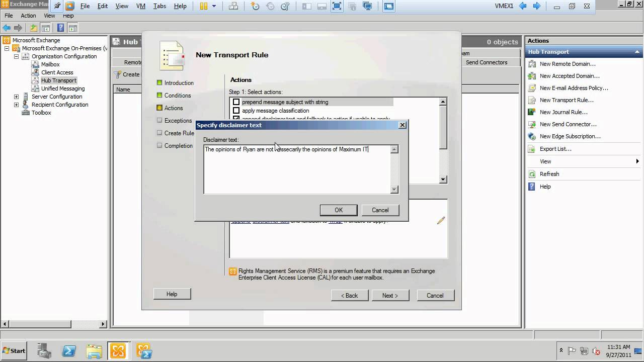
Task: Close the Specify disclaimer text dialog
Action: click(402, 125)
